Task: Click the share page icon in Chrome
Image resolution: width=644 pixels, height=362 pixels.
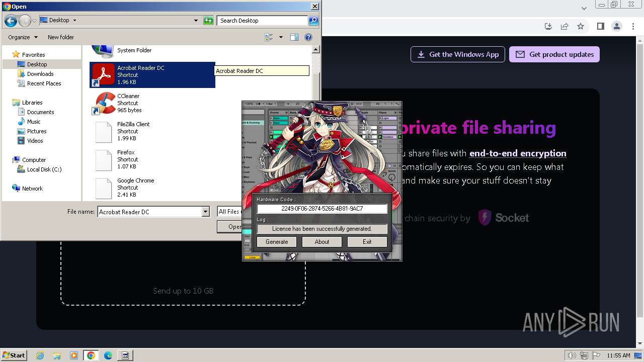Action: click(565, 26)
